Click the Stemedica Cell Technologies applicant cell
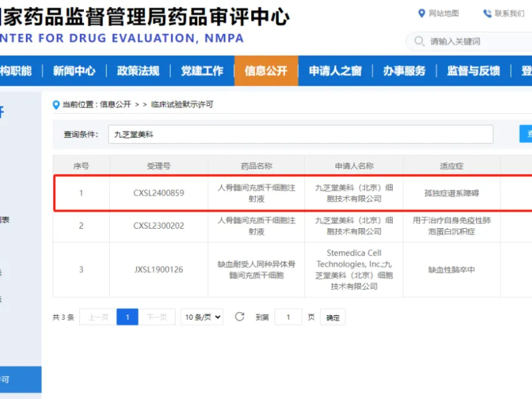Screen dimensions: 532x399 pos(354,270)
